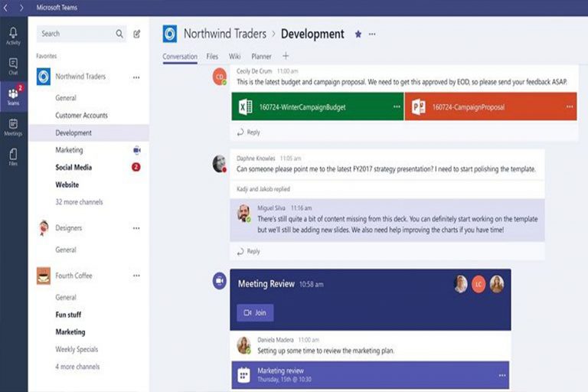Open the Social Media channel
This screenshot has height=392, width=588.
(73, 168)
